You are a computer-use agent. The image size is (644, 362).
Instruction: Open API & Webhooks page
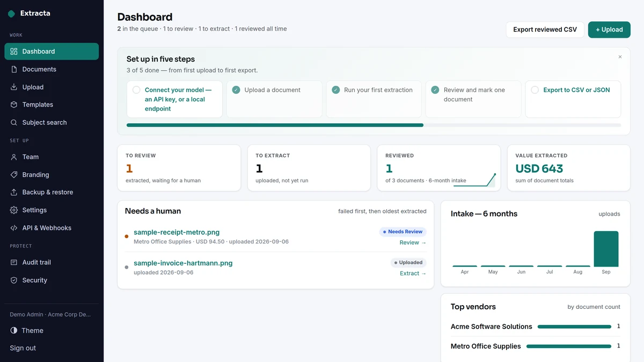coord(52,228)
